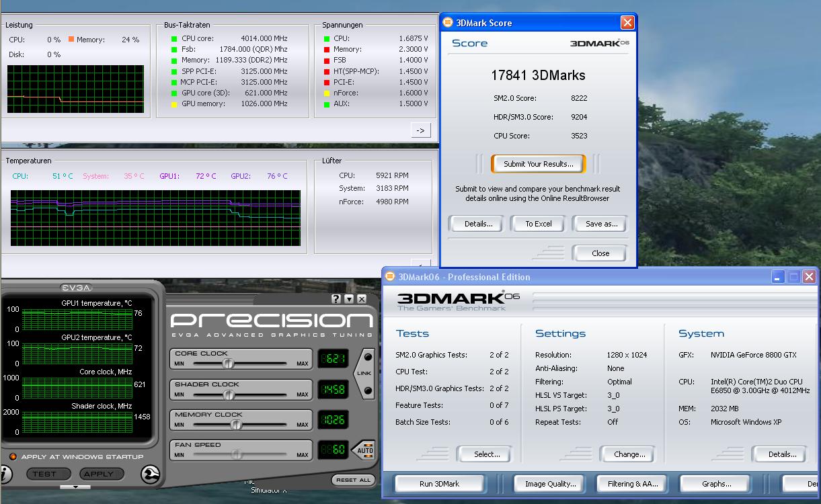
Task: Click the Core Clock 621 digital readout
Action: point(333,359)
